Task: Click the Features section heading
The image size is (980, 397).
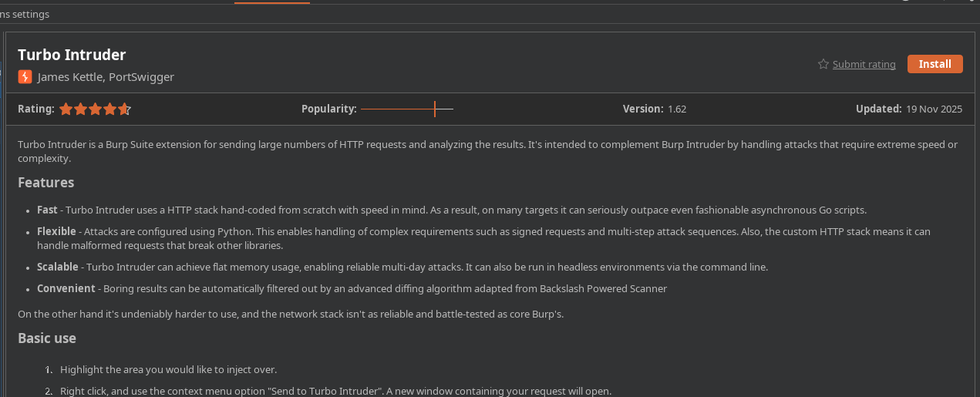Action: (46, 183)
